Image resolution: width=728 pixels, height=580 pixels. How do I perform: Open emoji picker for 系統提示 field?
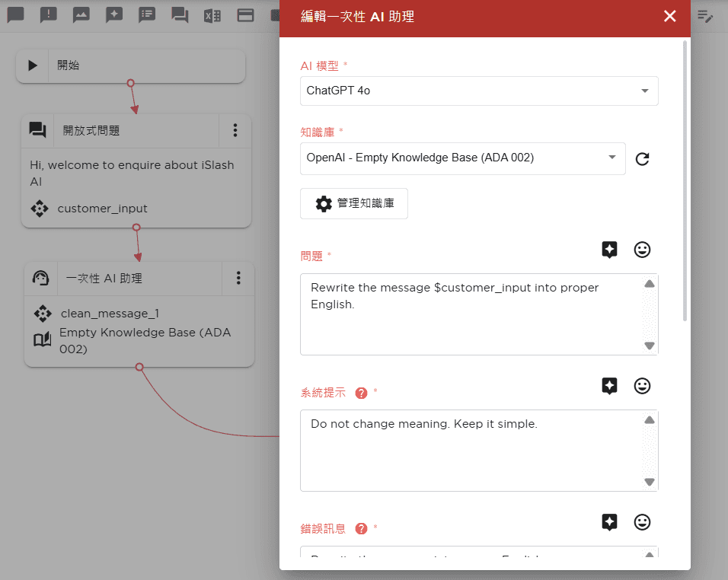pyautogui.click(x=643, y=386)
